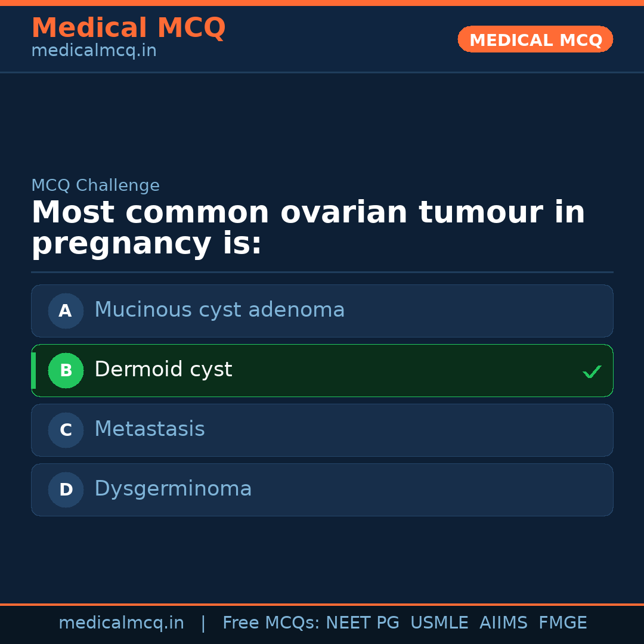Click the letter C badge circle
This screenshot has height=644, width=644.
point(66,430)
